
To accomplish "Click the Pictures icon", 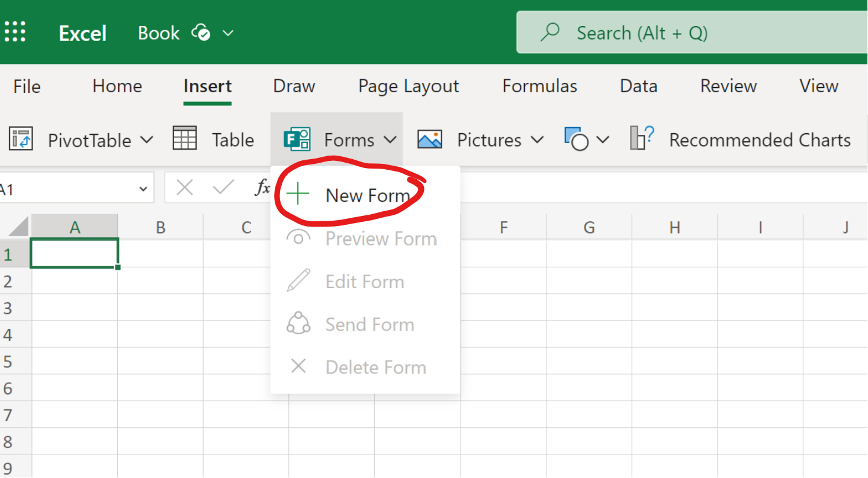I will click(x=430, y=140).
